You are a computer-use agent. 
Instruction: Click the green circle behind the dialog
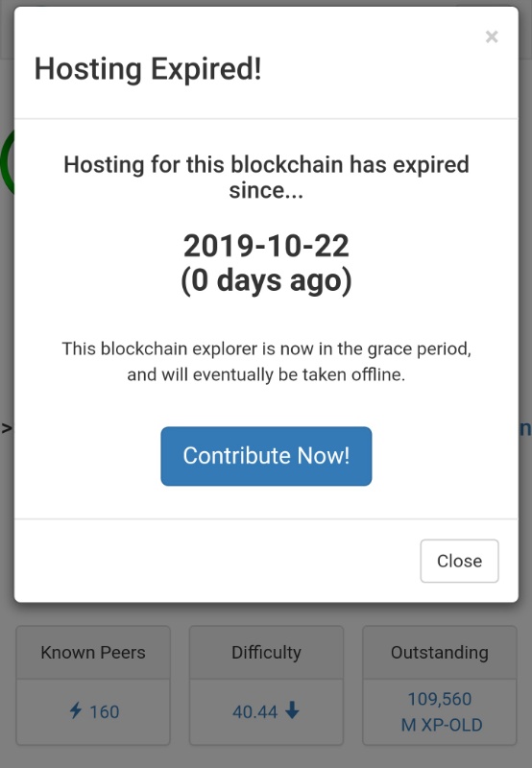(7, 161)
